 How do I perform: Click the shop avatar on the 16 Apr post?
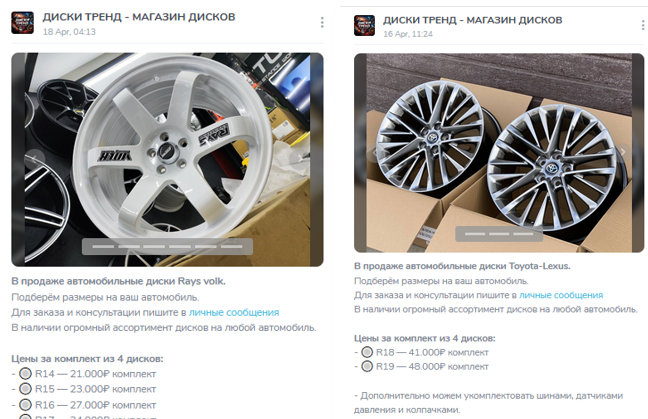[x=365, y=25]
